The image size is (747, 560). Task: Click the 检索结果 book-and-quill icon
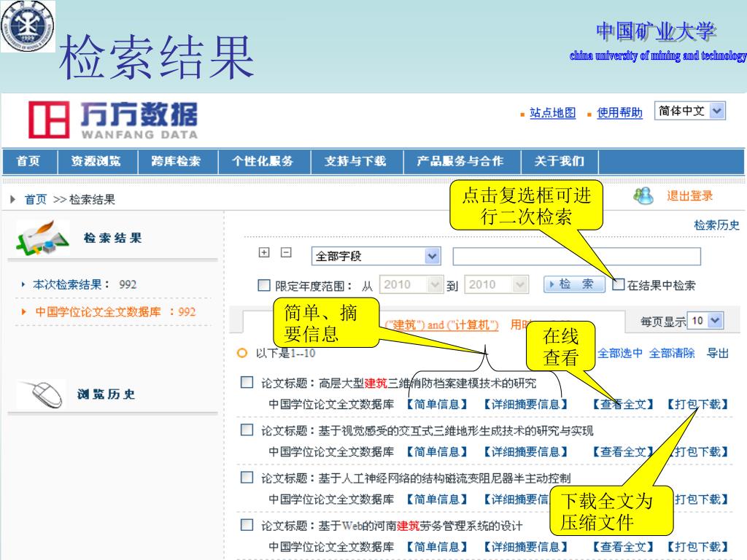42,237
